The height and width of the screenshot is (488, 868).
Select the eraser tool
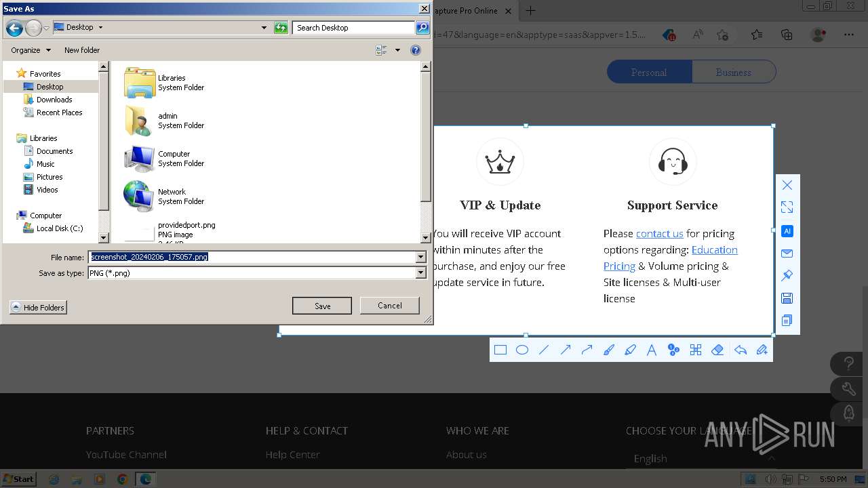point(717,350)
